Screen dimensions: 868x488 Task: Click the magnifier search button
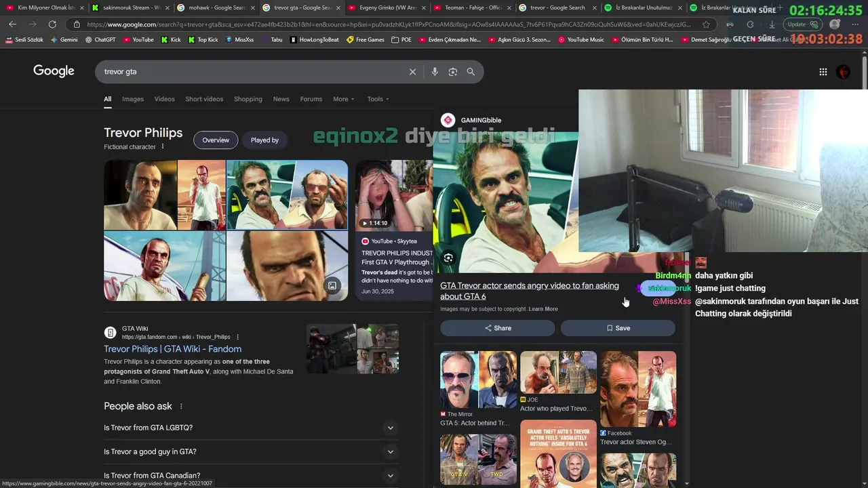471,72
